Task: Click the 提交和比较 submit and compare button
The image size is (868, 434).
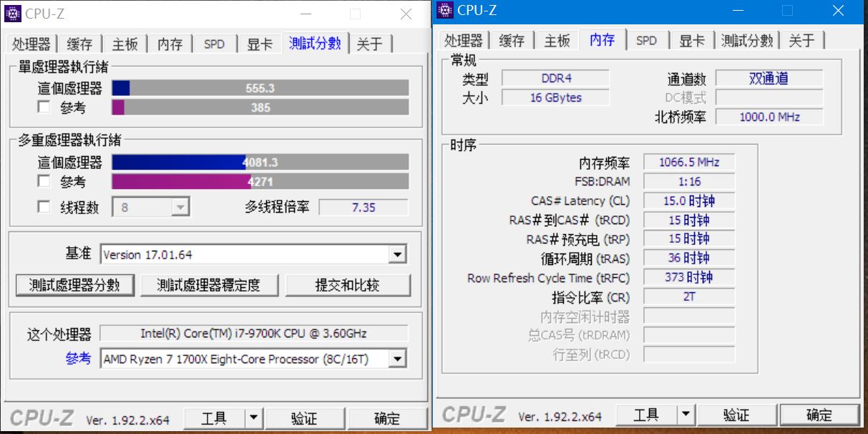Action: [x=348, y=284]
